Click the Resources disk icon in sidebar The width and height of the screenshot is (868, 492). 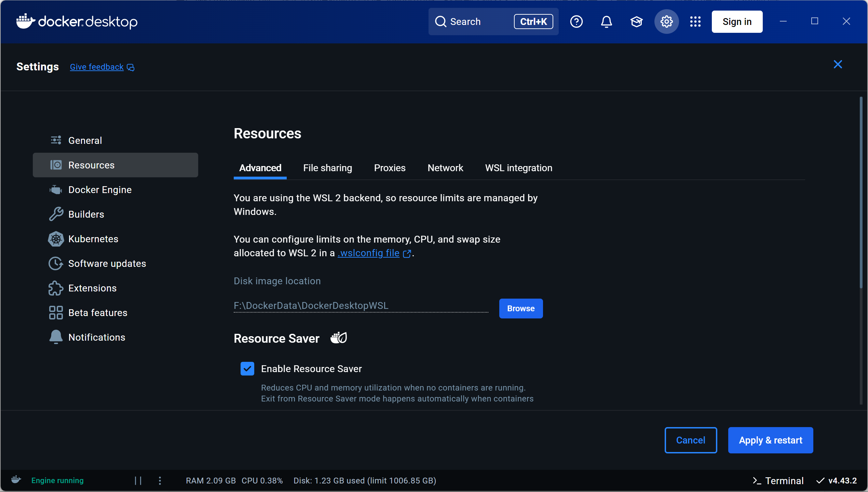(56, 165)
